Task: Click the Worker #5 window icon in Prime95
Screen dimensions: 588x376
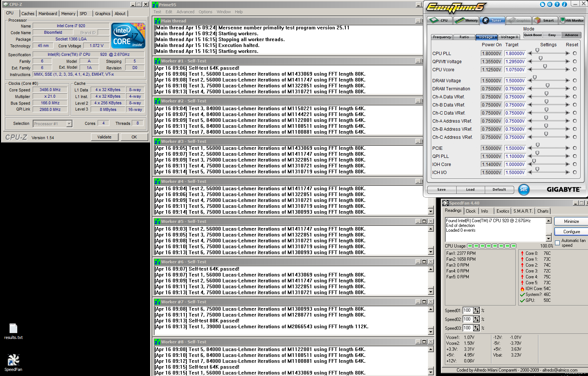Action: pos(157,221)
